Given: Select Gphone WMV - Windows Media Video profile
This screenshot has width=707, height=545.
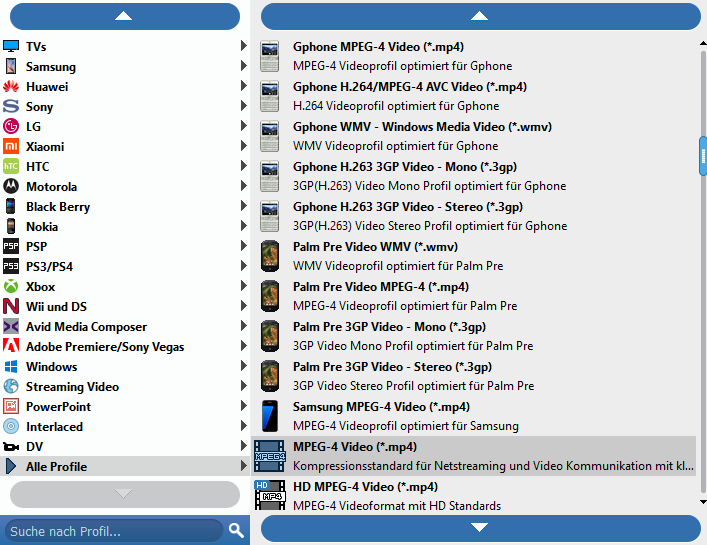Looking at the screenshot, I should (x=473, y=136).
